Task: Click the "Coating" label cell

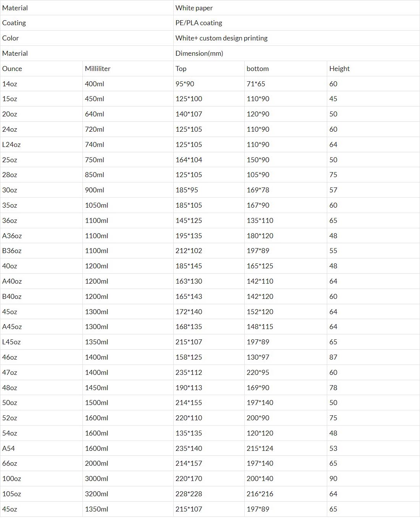Action: coord(14,23)
